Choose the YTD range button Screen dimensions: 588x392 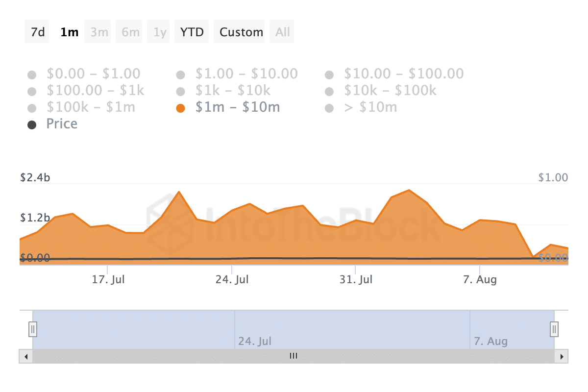(x=192, y=32)
